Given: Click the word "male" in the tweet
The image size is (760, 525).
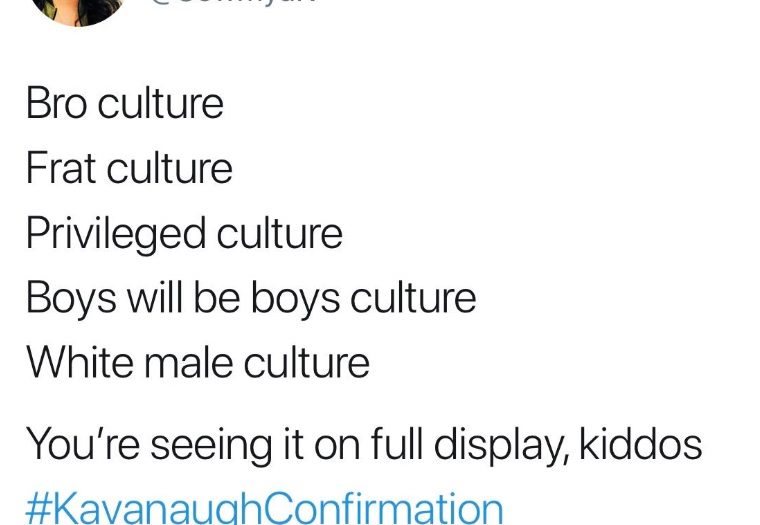Looking at the screenshot, I should [x=188, y=361].
